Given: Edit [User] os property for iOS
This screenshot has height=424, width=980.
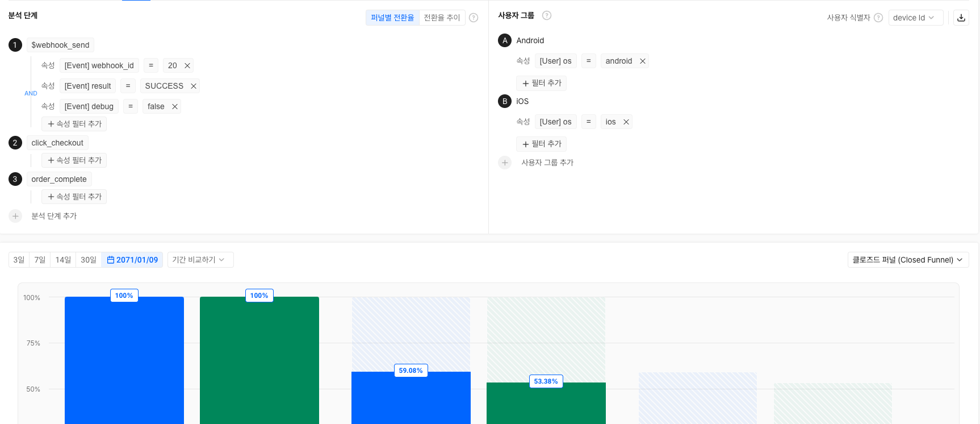Looking at the screenshot, I should pos(556,122).
